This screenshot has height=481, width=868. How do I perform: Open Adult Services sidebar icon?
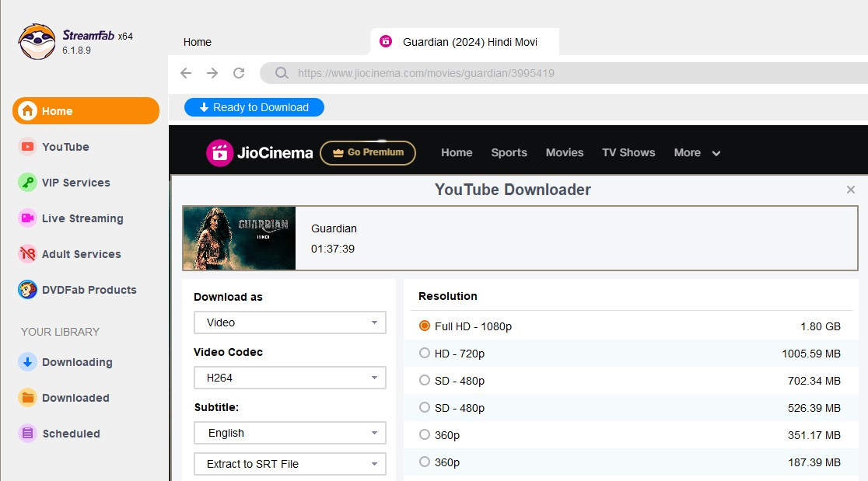coord(28,254)
